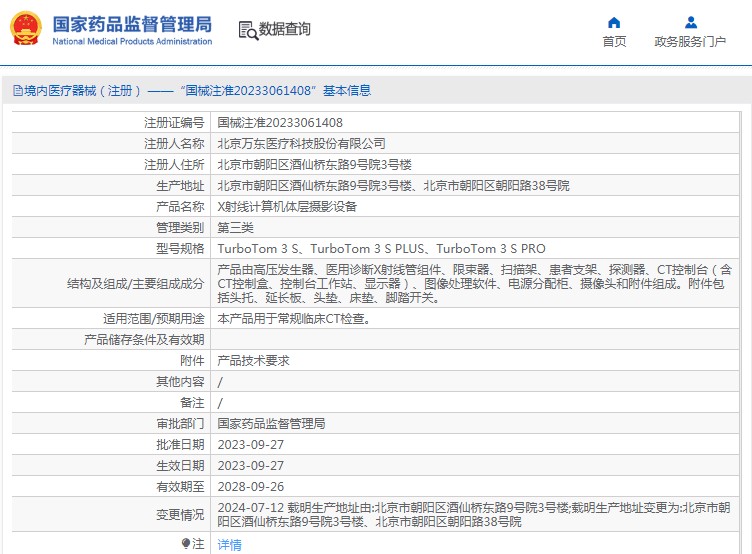Open the 详情 link in the notes row
Screen dimensions: 752x554
coord(229,545)
